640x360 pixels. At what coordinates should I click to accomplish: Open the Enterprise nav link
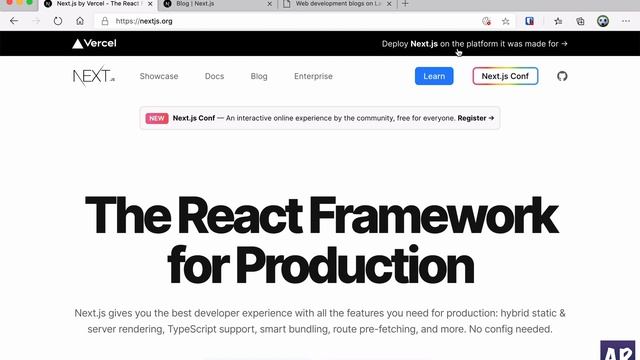point(313,76)
